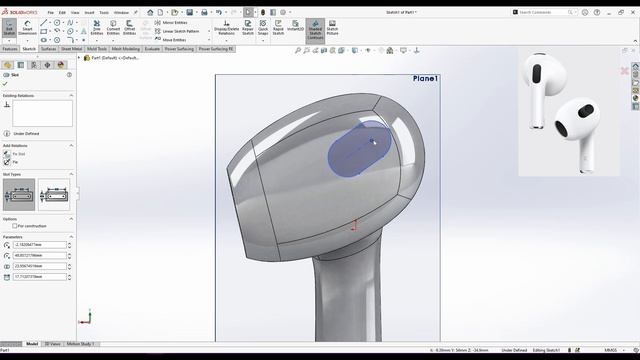Click Offset Entities
The image size is (640, 360).
[x=129, y=28]
